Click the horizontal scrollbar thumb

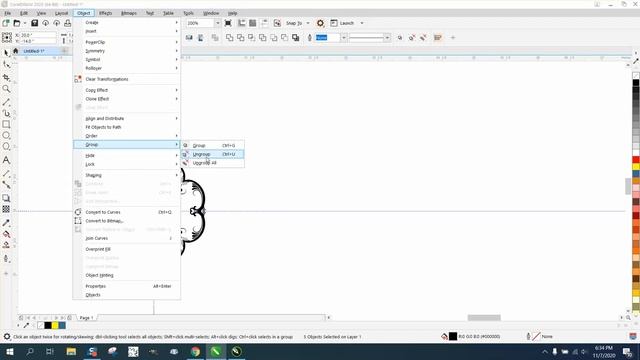pos(484,318)
